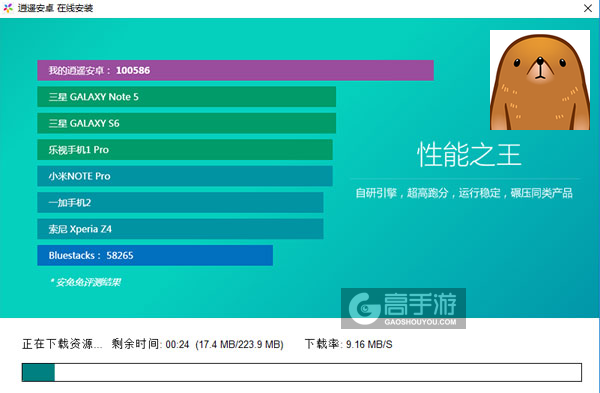
Task: Click the download progress bar
Action: coord(302,372)
